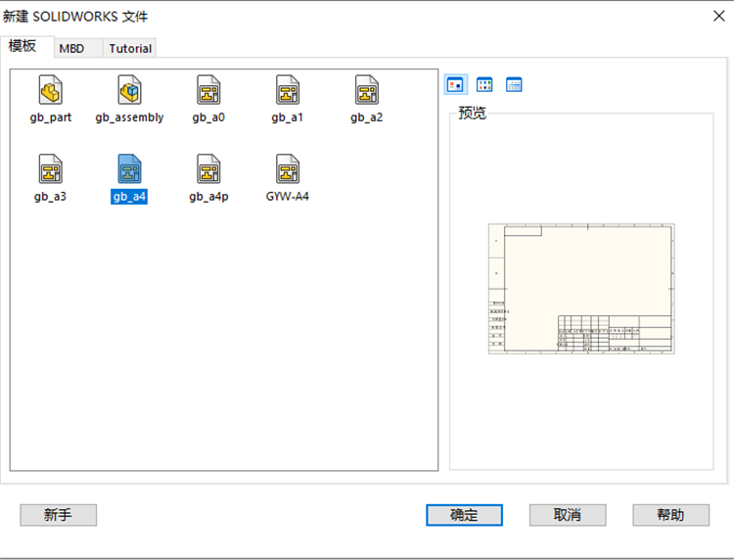734x560 pixels.
Task: Select the gb_a4p drawing template icon
Action: point(208,169)
